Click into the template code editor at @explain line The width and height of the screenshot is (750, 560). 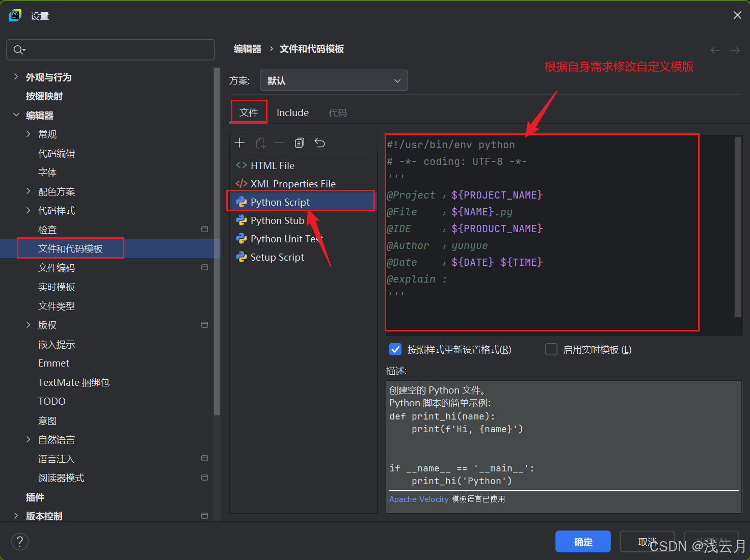417,279
